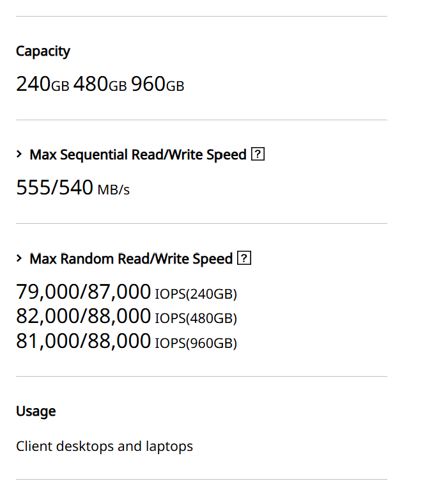
Task: Click the MB/s unit label
Action: (114, 190)
